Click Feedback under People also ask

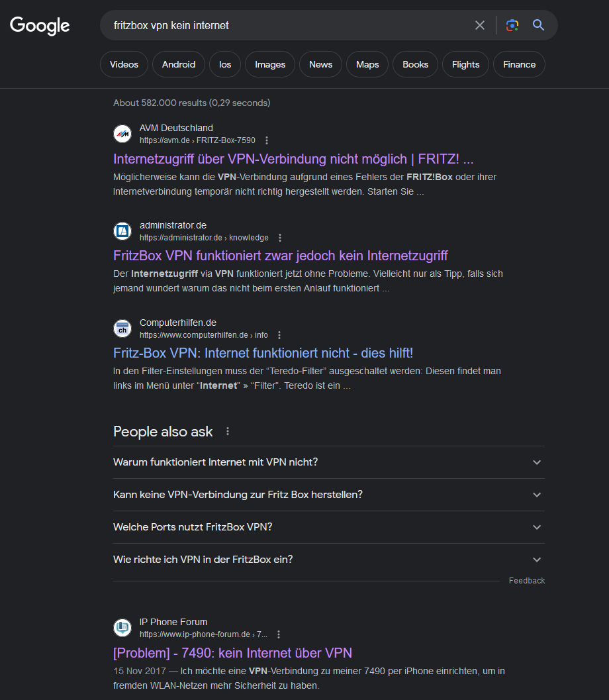526,580
